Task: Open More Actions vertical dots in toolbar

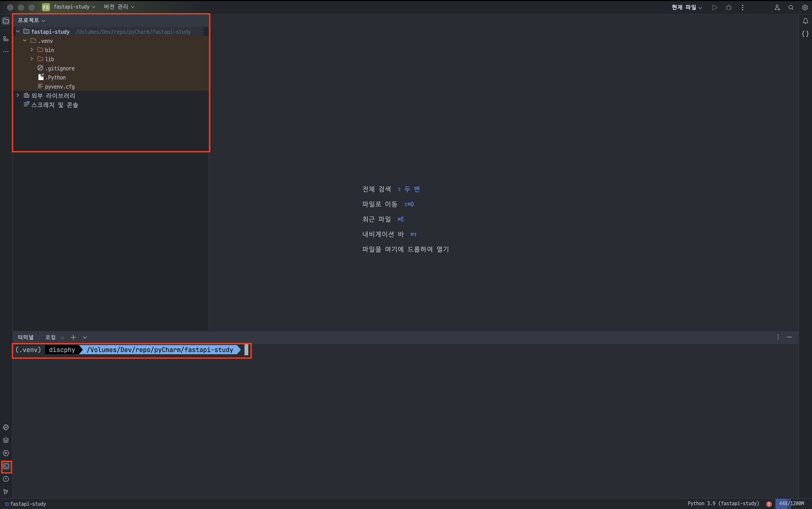Action: 743,8
